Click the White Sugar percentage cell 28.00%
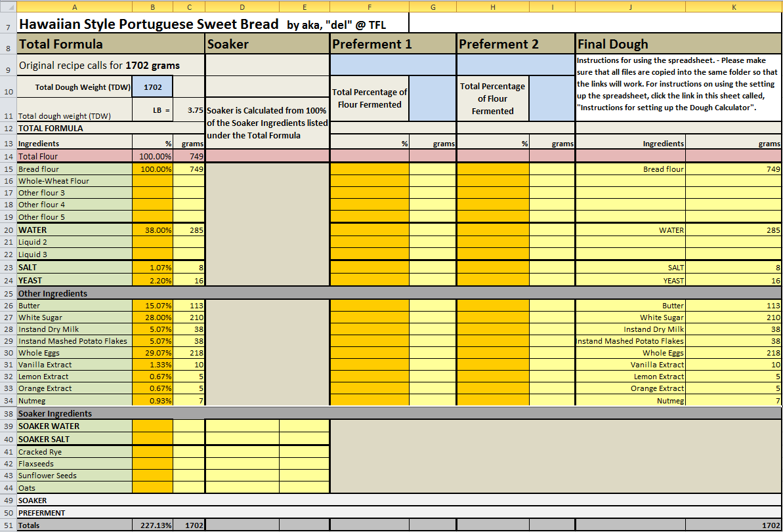 pos(153,317)
